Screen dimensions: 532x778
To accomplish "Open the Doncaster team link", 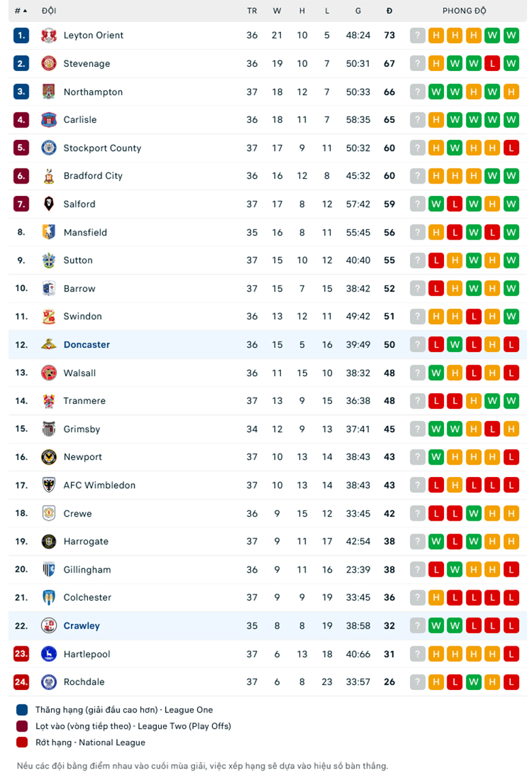I will tap(87, 345).
